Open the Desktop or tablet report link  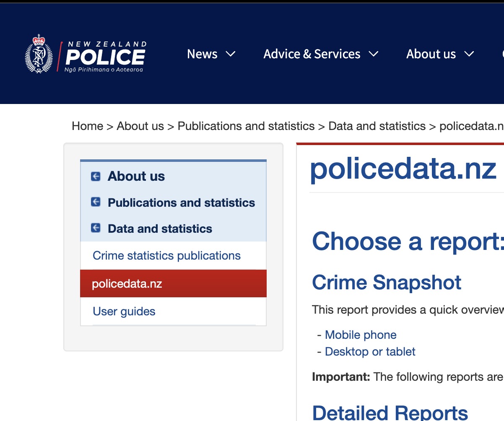point(370,352)
